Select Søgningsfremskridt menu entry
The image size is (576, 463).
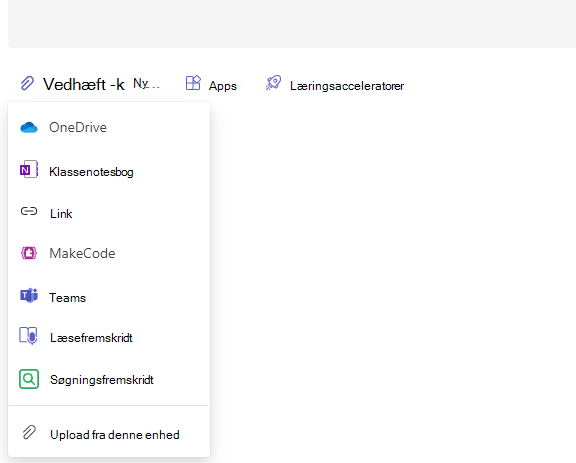click(102, 380)
